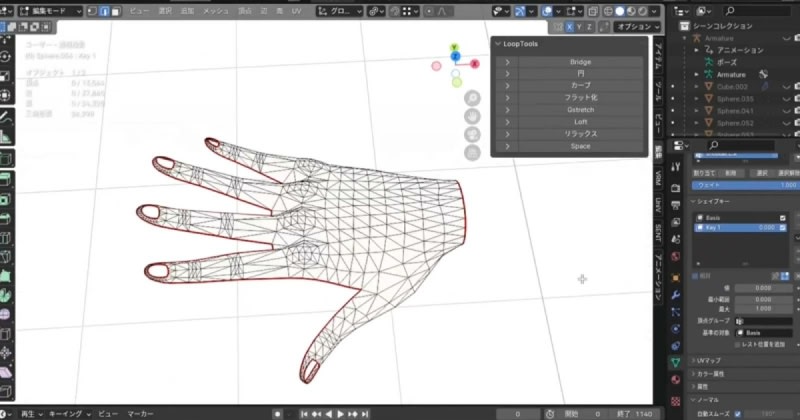This screenshot has width=800, height=420.
Task: Click the リラックス button in LoopTools
Action: pyautogui.click(x=580, y=134)
